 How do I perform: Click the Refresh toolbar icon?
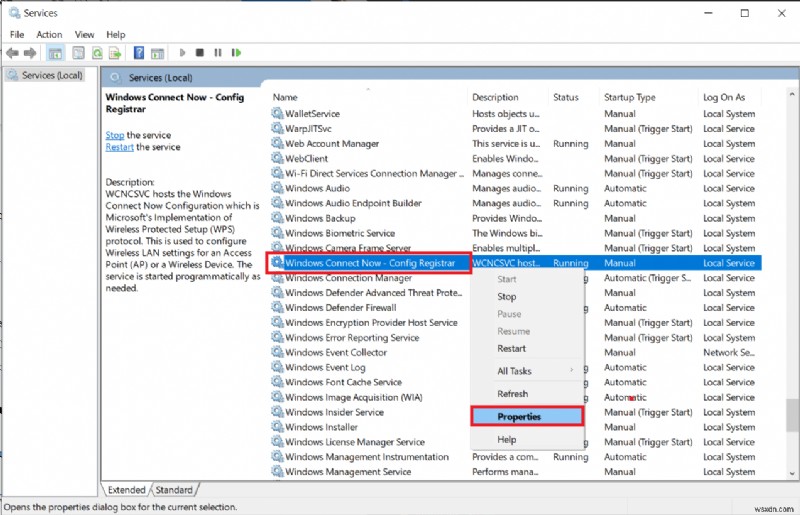[x=97, y=53]
